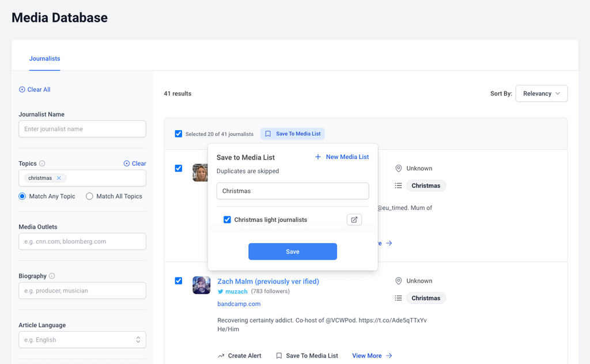
Task: Click the plus icon for New Media List
Action: point(318,157)
